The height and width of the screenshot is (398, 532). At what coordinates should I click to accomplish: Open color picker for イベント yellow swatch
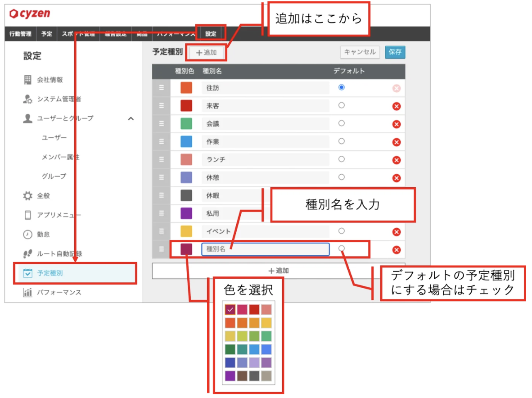pyautogui.click(x=186, y=231)
